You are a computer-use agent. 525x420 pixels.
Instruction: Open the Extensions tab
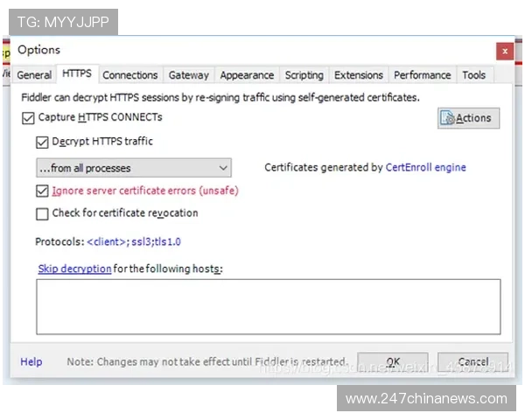(359, 75)
